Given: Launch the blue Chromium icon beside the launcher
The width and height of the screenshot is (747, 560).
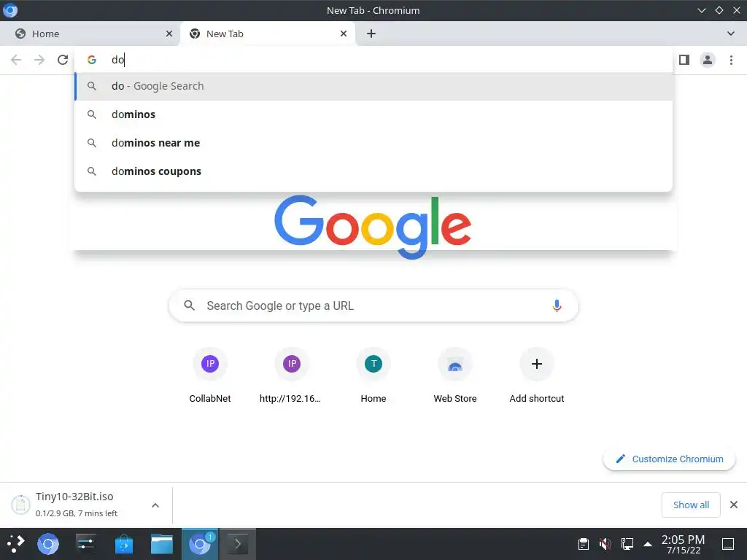Looking at the screenshot, I should point(48,544).
